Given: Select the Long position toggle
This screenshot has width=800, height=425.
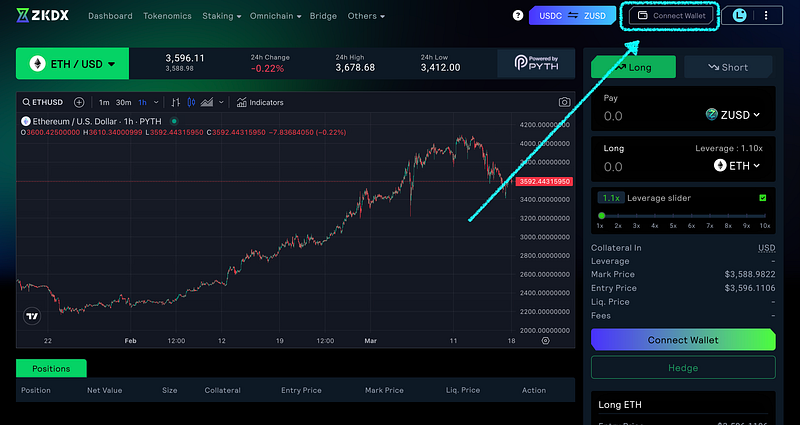Looking at the screenshot, I should (x=634, y=67).
